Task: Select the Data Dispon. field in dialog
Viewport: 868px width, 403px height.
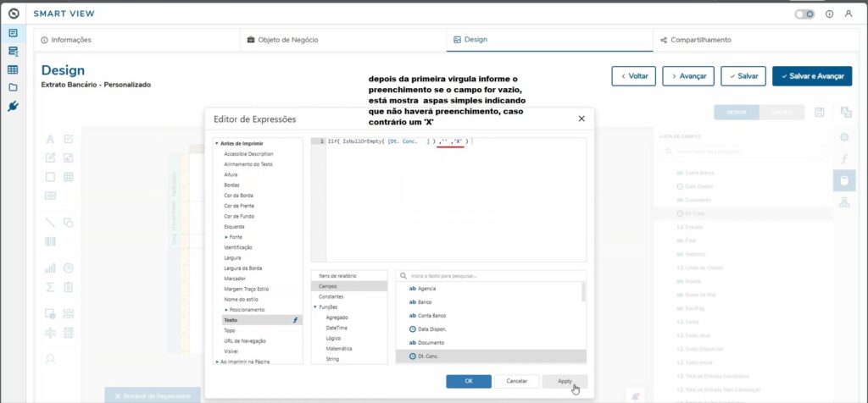Action: point(489,329)
